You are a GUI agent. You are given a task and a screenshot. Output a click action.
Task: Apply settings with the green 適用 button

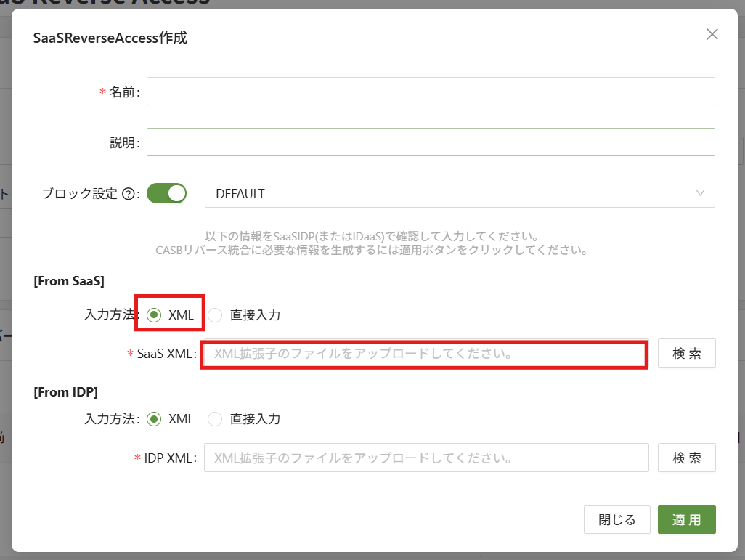[686, 519]
